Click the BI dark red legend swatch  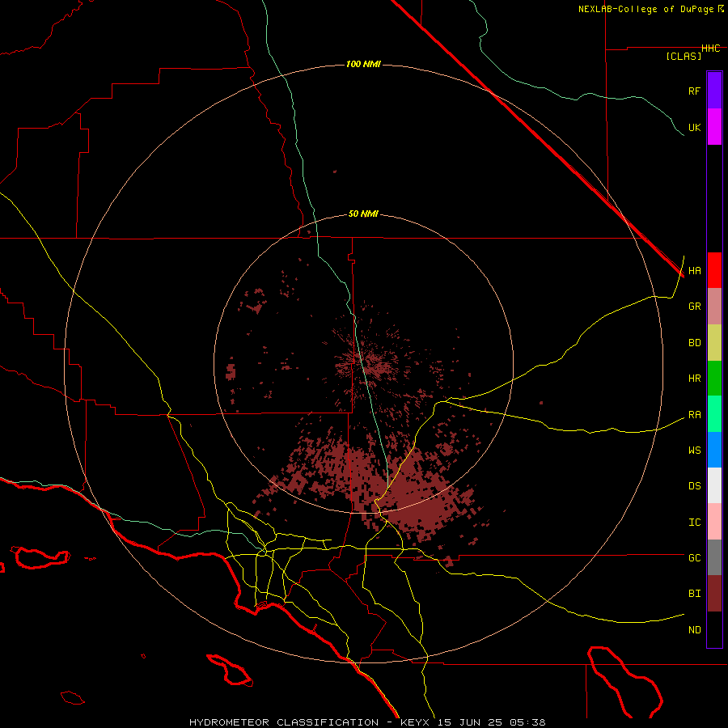(714, 594)
